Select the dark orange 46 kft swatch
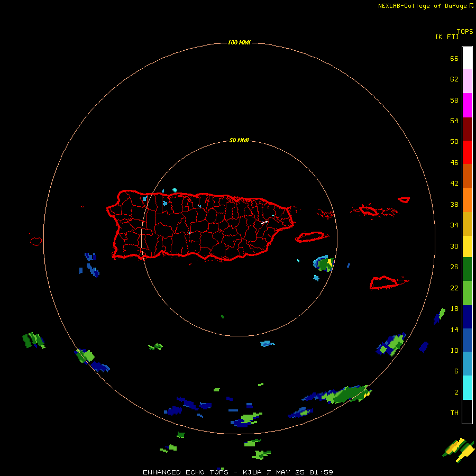Image resolution: width=476 pixels, height=476 pixels. [467, 176]
